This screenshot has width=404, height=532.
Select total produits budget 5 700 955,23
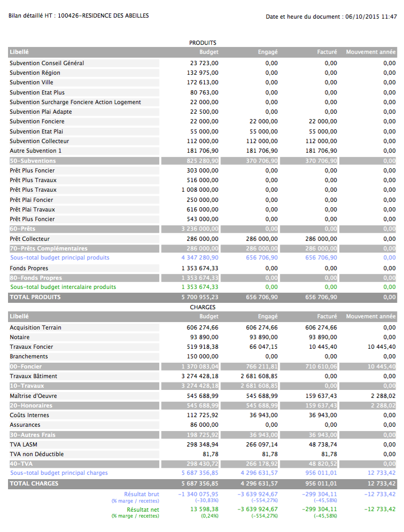pyautogui.click(x=200, y=297)
